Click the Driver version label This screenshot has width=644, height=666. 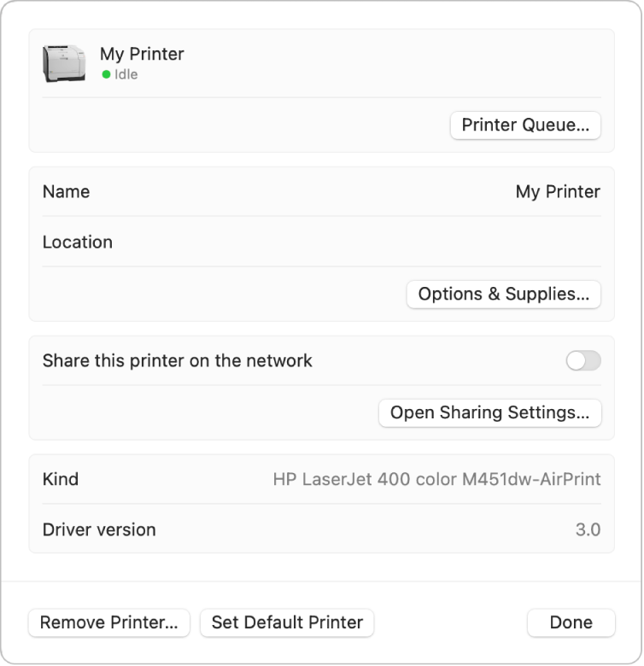pyautogui.click(x=99, y=530)
